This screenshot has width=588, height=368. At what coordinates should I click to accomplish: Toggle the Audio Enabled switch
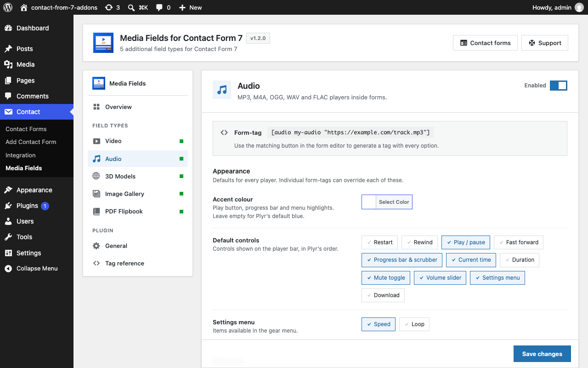pos(559,86)
